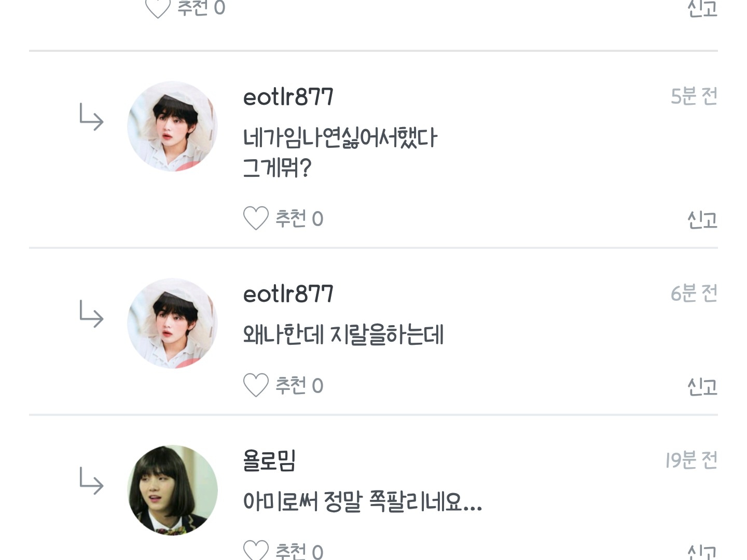Open username eotlr877 on the 6분 전 comment

point(288,295)
